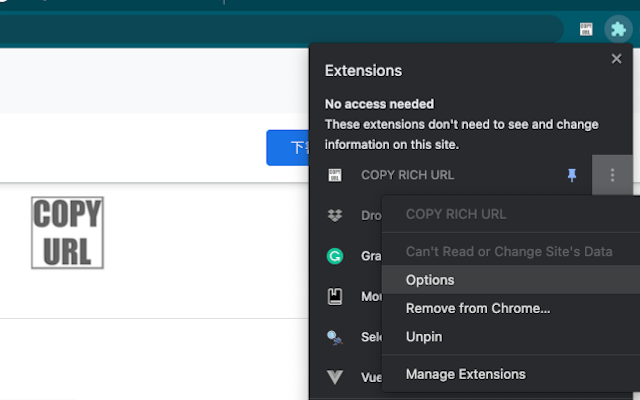Toggle the pin for COPY RICH URL

pos(572,175)
